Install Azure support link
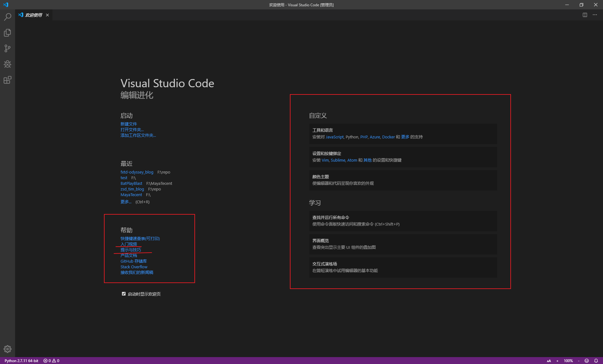This screenshot has height=364, width=603. (375, 137)
